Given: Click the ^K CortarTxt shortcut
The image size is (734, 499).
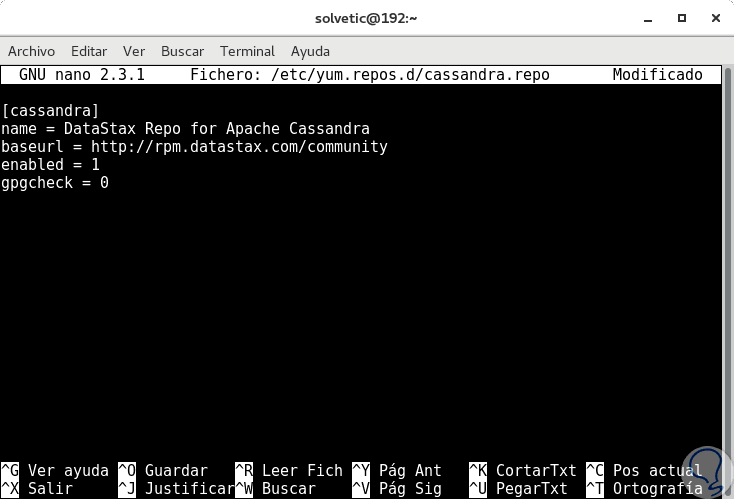Looking at the screenshot, I should [x=523, y=470].
